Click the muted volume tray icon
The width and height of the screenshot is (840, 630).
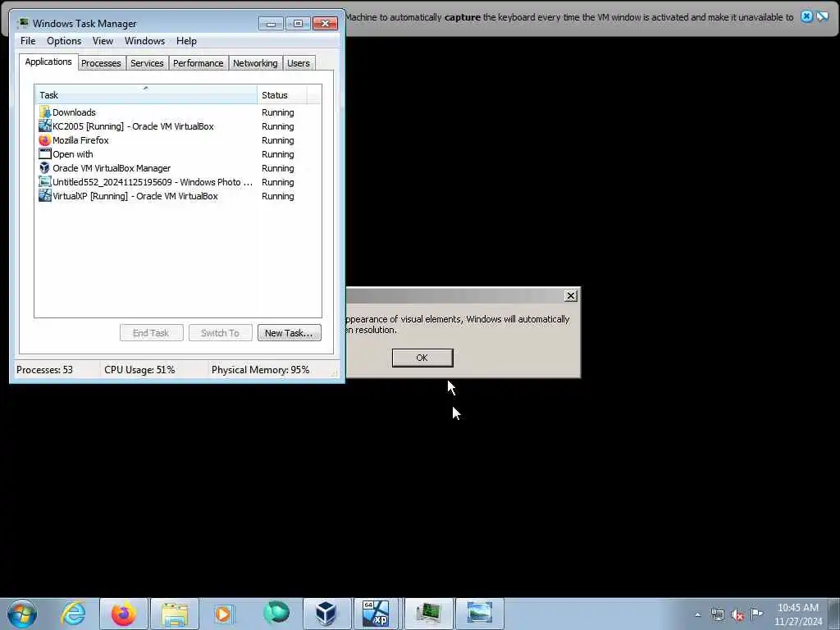point(737,614)
